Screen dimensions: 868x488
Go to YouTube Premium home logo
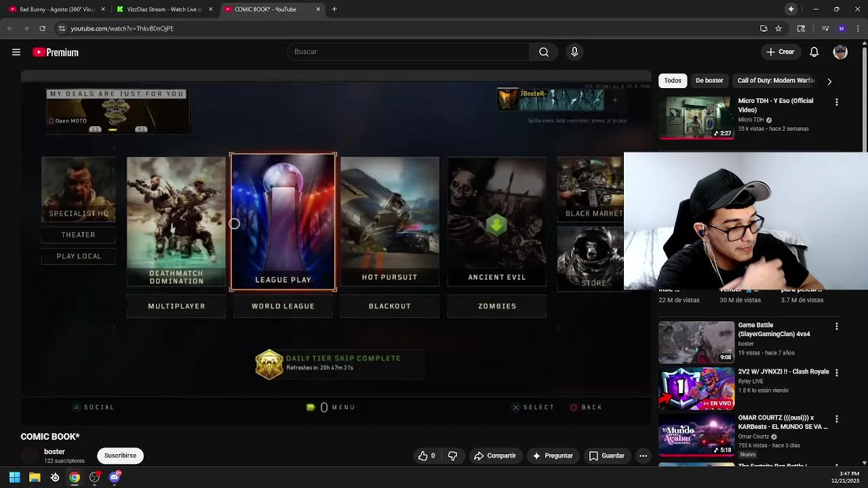[56, 52]
